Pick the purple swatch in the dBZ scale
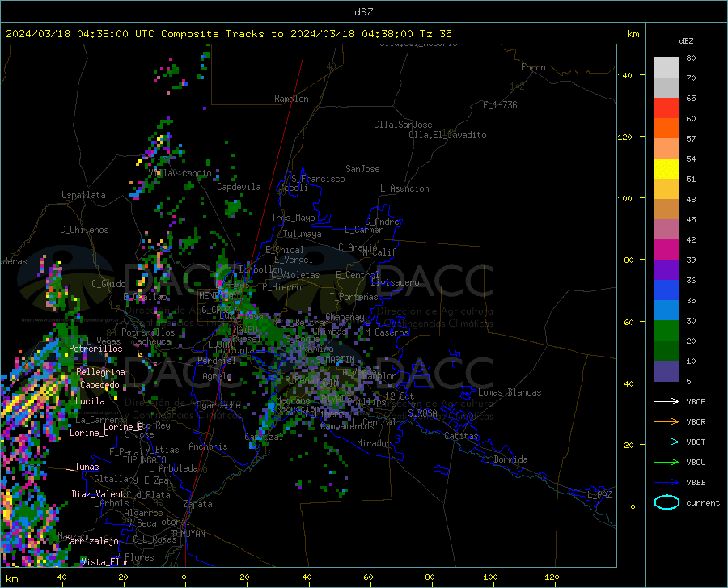Screen dimensions: 728x588 pos(667,270)
